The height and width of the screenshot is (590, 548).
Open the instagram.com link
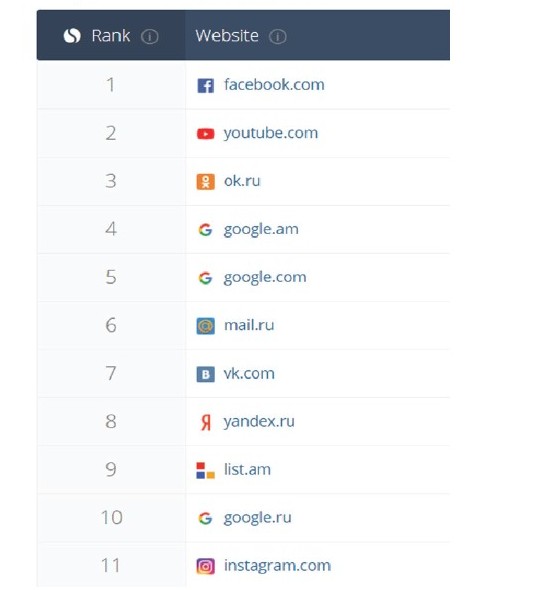tap(277, 566)
